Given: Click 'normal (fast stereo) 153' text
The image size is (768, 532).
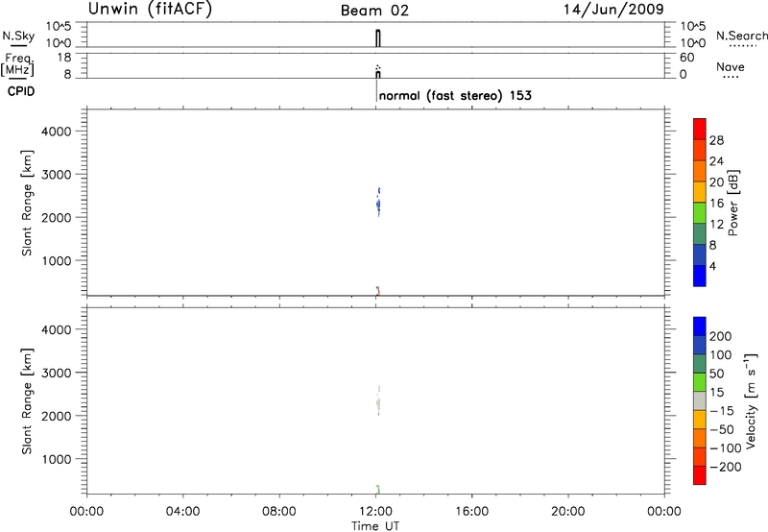Looking at the screenshot, I should tap(455, 95).
